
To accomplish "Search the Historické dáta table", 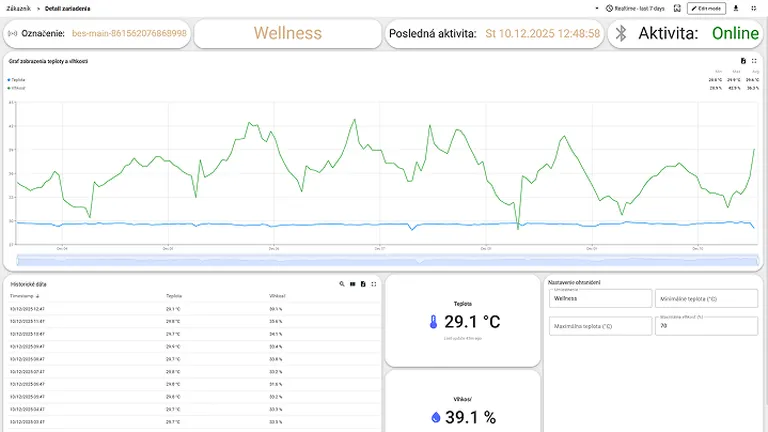I will pyautogui.click(x=342, y=284).
